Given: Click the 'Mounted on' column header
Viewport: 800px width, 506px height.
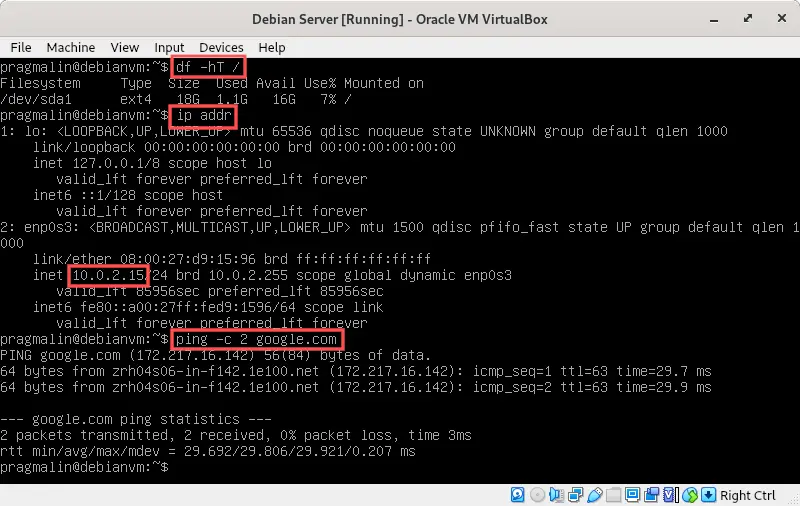Looking at the screenshot, I should [x=384, y=83].
